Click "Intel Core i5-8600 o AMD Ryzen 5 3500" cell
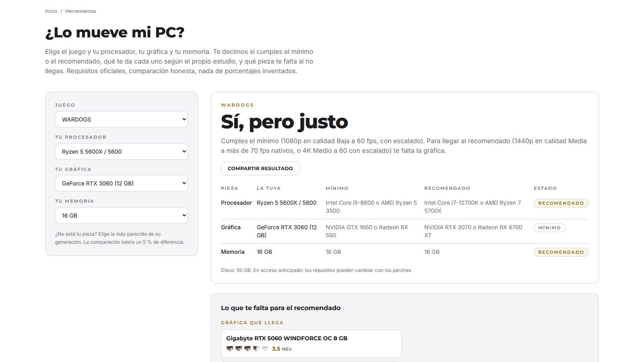Image resolution: width=644 pixels, height=362 pixels. [x=371, y=207]
